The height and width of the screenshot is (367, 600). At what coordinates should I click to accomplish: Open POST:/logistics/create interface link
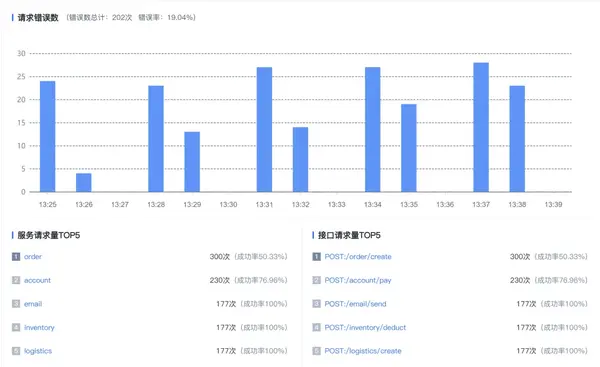[363, 351]
